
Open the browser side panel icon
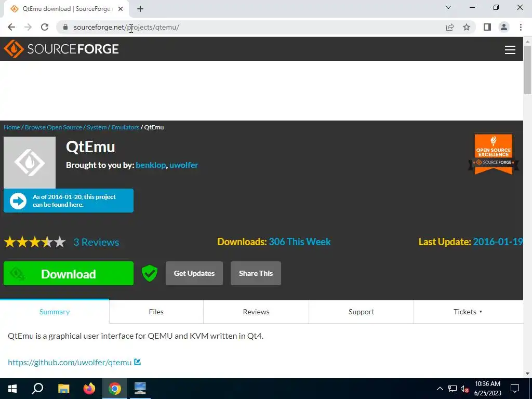click(487, 27)
